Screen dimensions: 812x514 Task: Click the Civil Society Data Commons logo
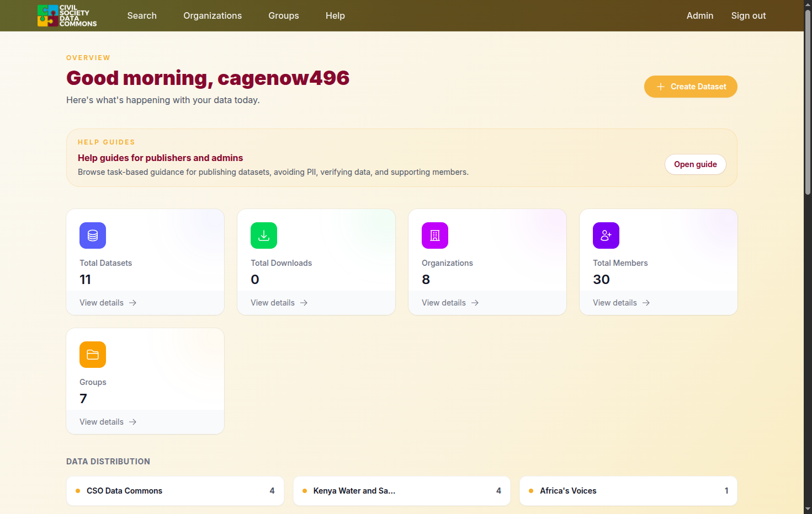tap(67, 15)
